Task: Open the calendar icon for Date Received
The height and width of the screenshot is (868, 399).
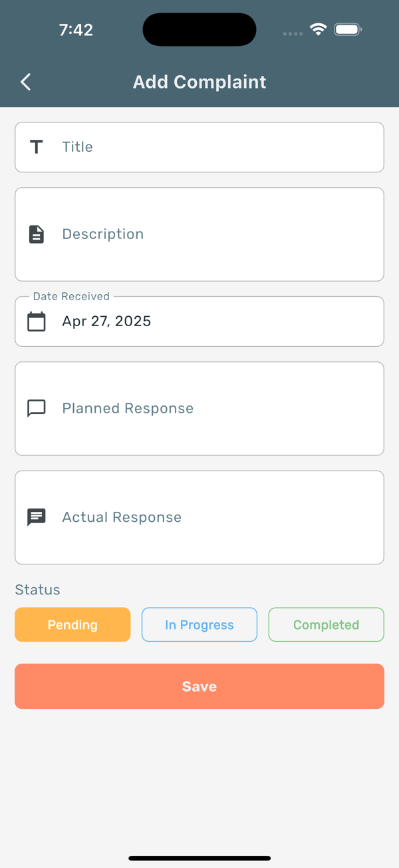Action: [x=37, y=322]
